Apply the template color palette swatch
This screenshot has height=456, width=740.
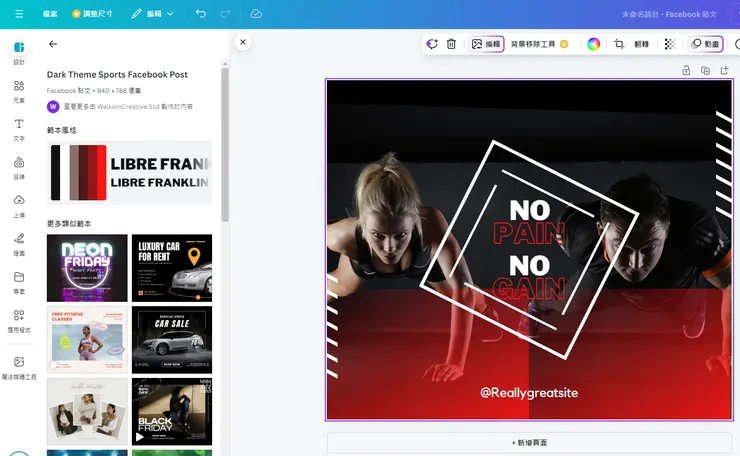click(78, 173)
